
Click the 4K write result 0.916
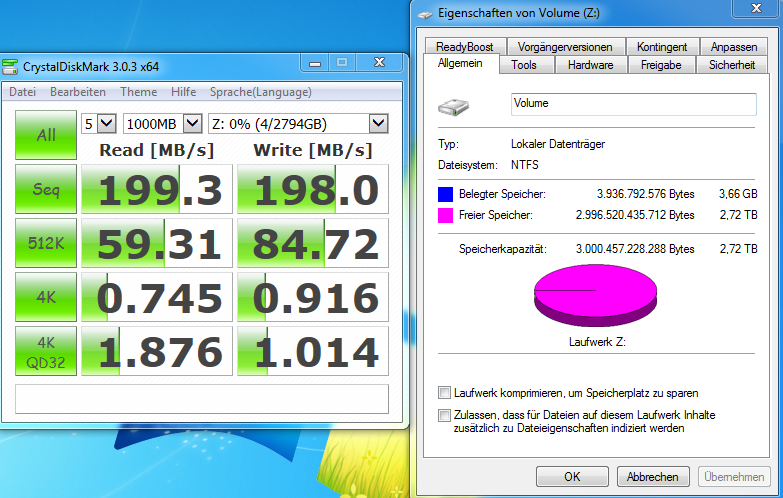(x=313, y=297)
